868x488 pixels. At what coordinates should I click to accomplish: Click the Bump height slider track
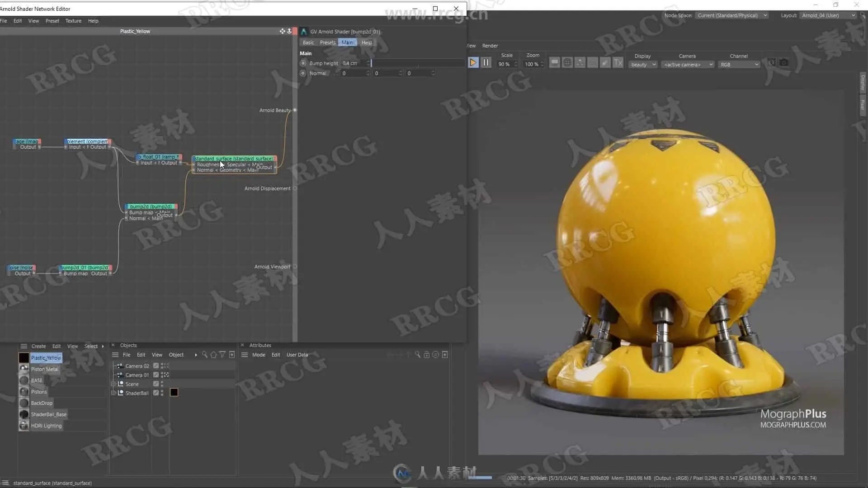coord(416,63)
